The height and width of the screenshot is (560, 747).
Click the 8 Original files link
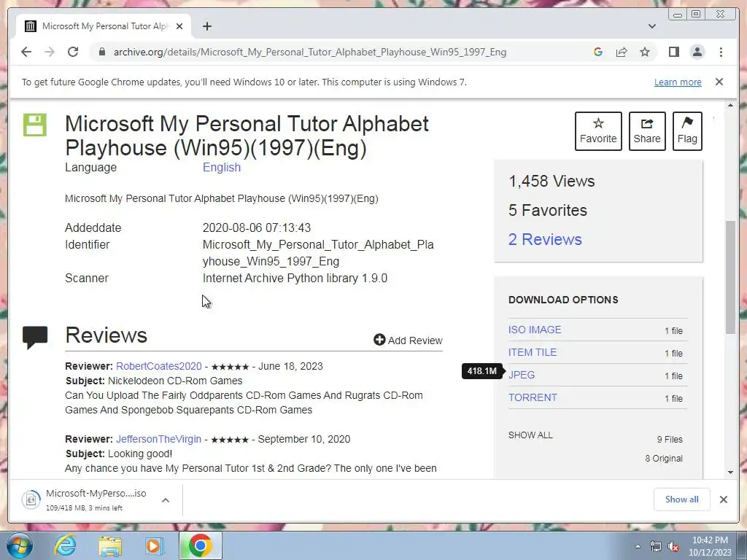coord(664,459)
